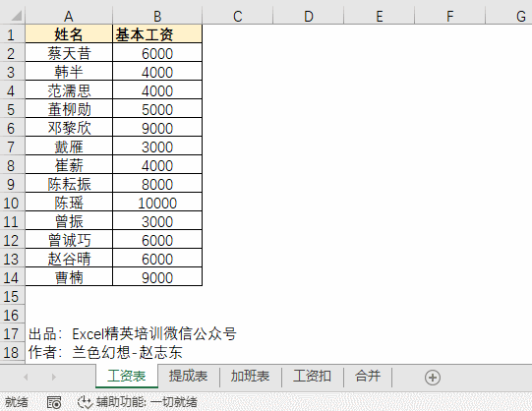
Task: Click the macro recording icon in status bar
Action: tap(54, 402)
